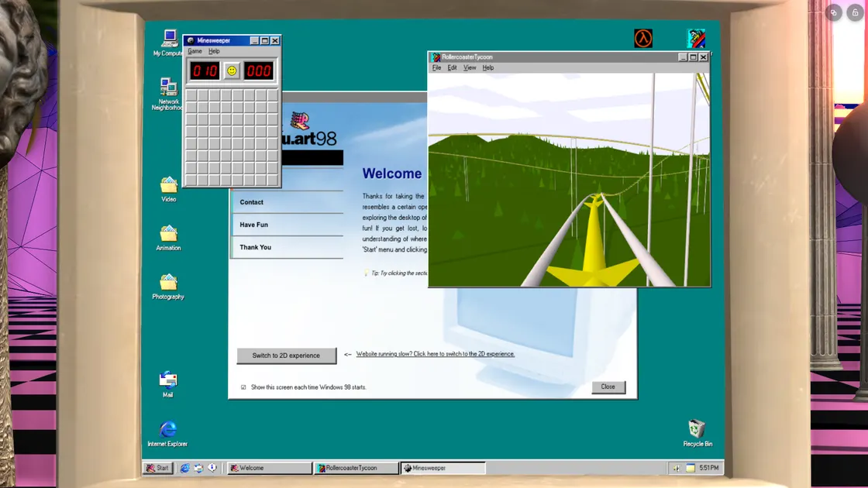Launch Internet Explorer from the quick launch bar

[184, 468]
